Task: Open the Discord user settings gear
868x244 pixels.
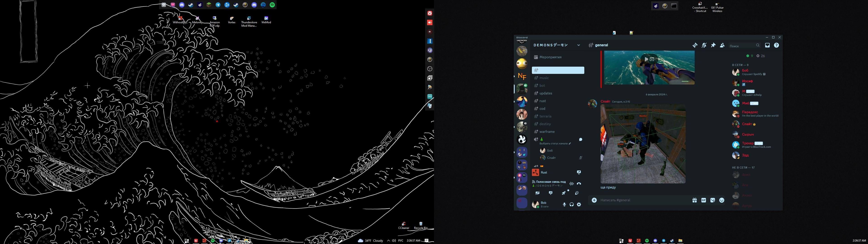Action: point(579,204)
